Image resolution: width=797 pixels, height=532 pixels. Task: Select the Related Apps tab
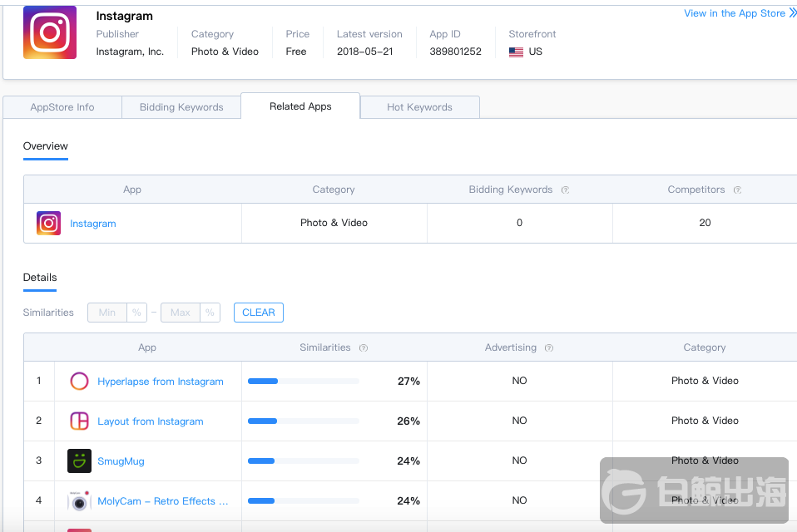(300, 106)
